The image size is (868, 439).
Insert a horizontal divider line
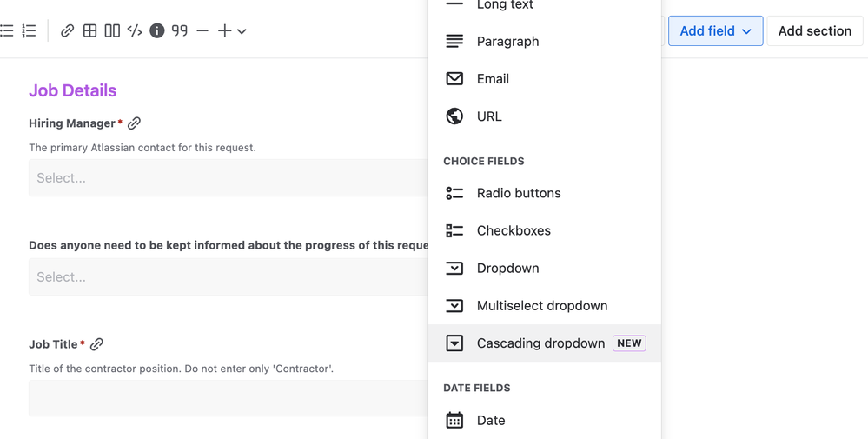(x=202, y=30)
